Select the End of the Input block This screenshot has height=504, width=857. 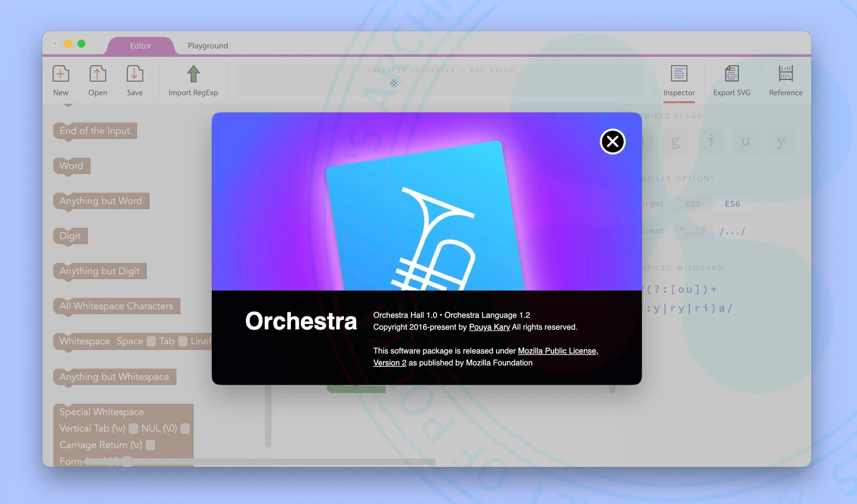(x=95, y=131)
